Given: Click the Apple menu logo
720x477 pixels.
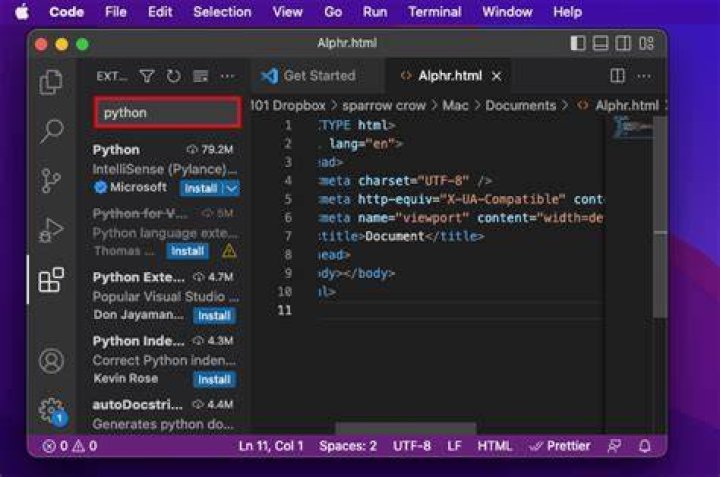Looking at the screenshot, I should (22, 11).
